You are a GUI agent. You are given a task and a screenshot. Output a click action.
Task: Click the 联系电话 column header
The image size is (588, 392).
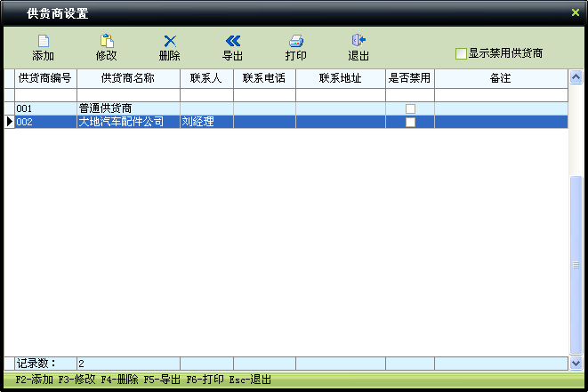[x=264, y=78]
